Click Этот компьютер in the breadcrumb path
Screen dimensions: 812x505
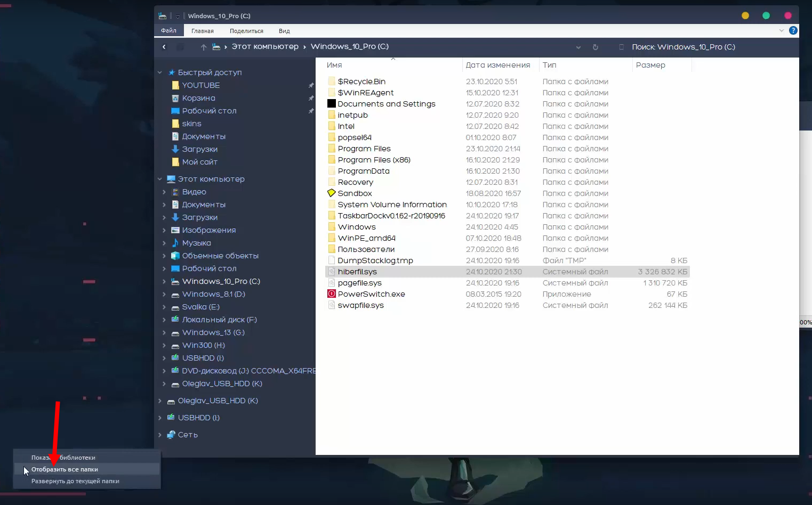coord(265,46)
